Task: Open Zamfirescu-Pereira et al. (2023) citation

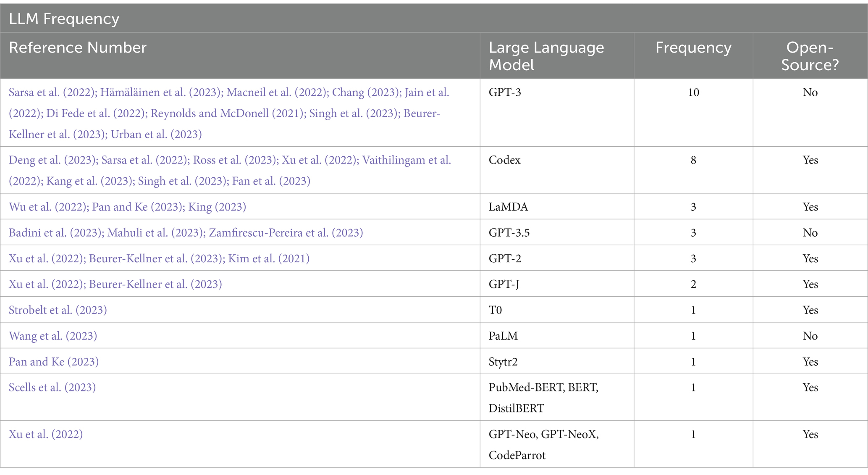Action: (286, 233)
